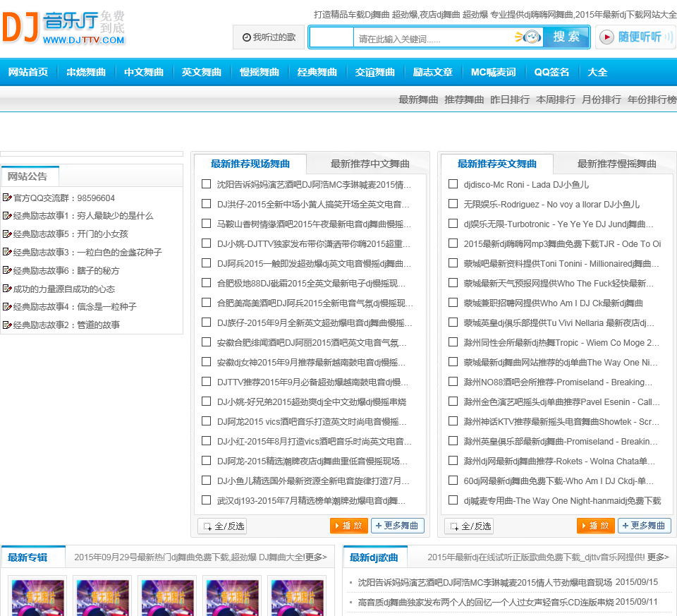The height and width of the screenshot is (616, 677).
Task: Open the fifth album thumbnail under 最新专辑
Action: tap(297, 596)
